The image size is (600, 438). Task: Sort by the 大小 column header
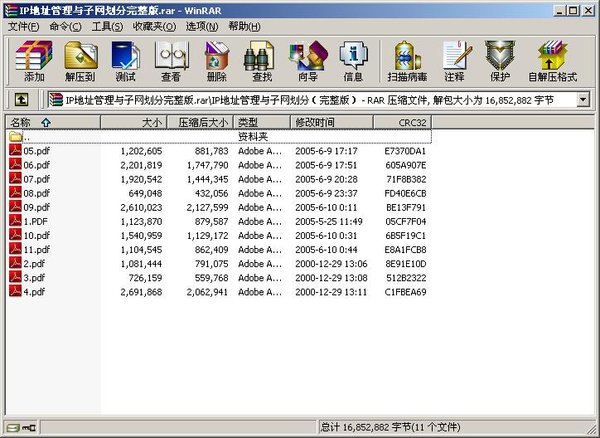click(x=134, y=122)
